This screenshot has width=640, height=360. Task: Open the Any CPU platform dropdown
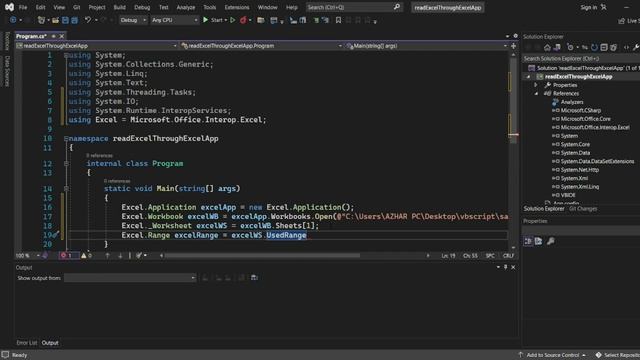click(x=174, y=20)
